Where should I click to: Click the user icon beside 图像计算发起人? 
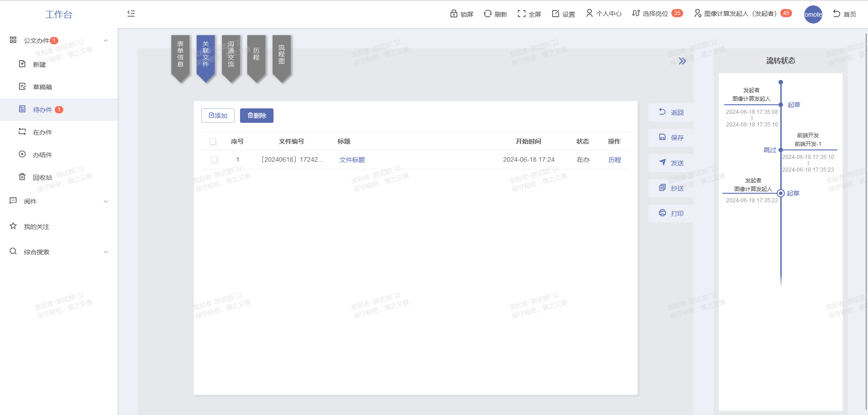698,13
